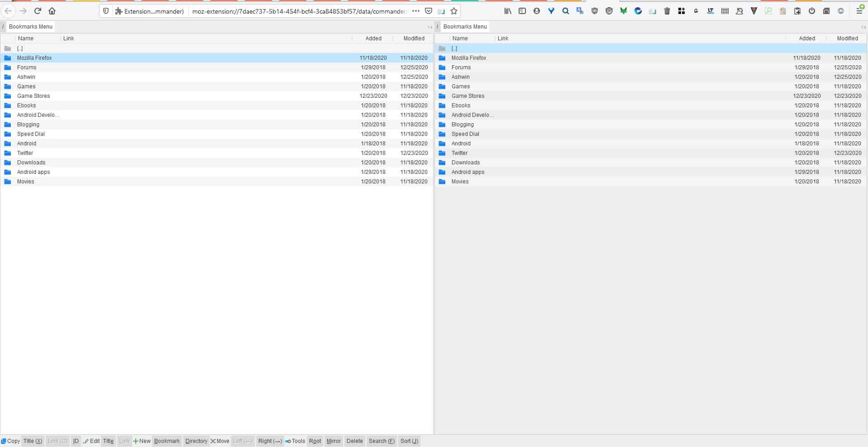Select the right pane Bookmarks Menu tab
868x447 pixels.
click(464, 26)
